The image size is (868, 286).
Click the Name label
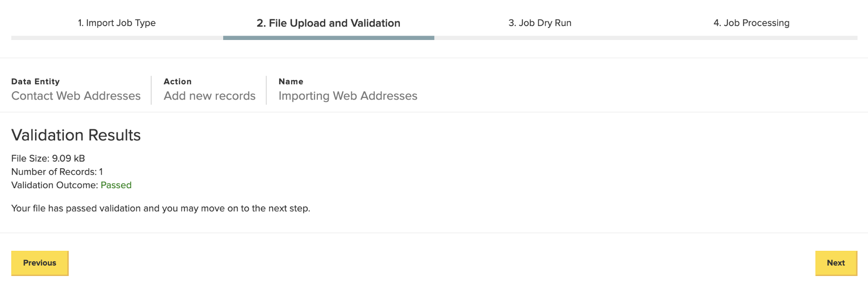291,82
